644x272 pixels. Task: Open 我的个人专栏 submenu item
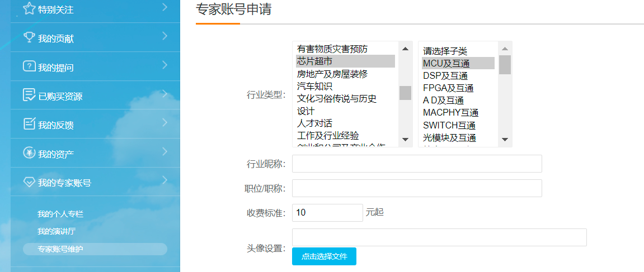(x=60, y=214)
